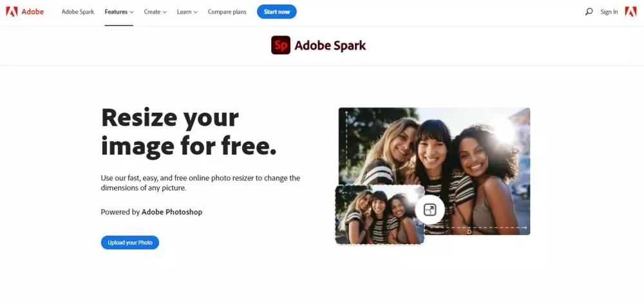This screenshot has height=304, width=644.
Task: Expand the Create dropdown menu
Action: click(x=155, y=12)
